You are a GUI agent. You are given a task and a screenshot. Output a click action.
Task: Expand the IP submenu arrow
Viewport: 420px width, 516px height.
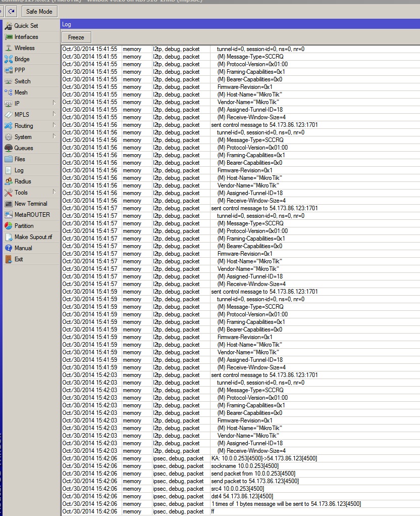(x=54, y=103)
